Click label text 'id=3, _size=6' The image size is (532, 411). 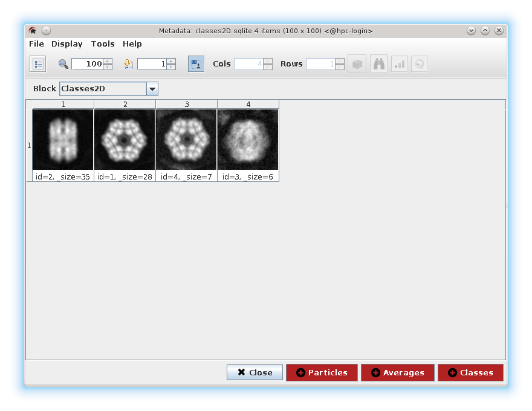(248, 176)
